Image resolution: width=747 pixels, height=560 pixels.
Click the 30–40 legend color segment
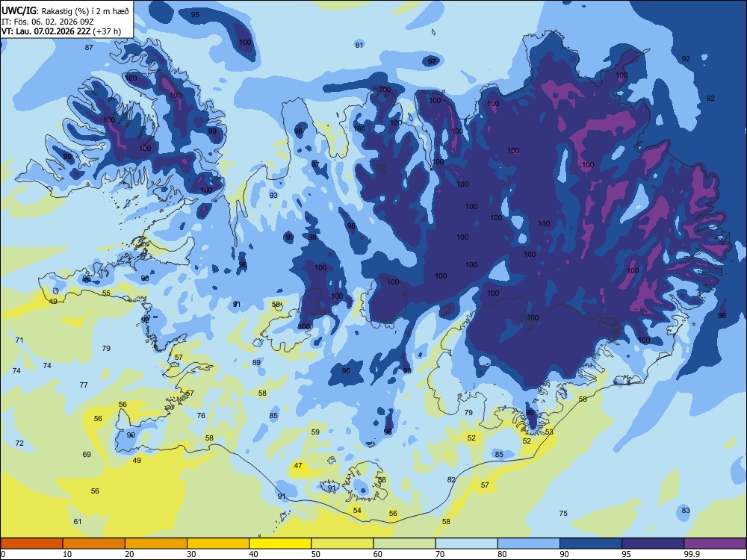pos(218,544)
